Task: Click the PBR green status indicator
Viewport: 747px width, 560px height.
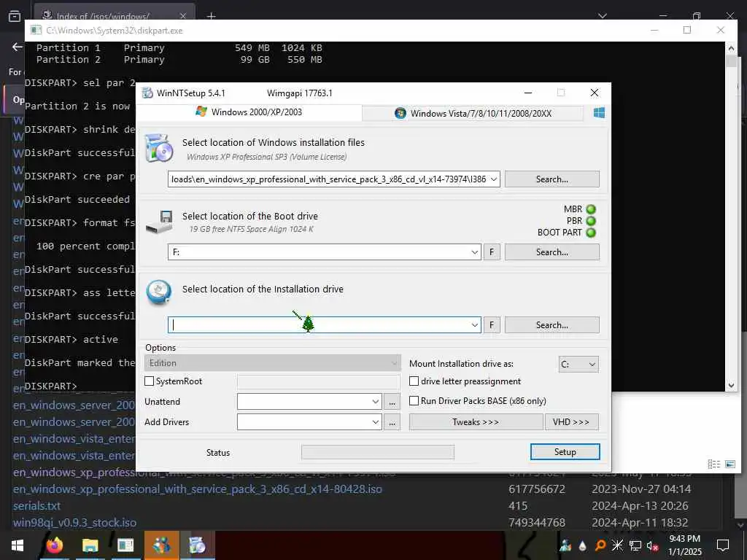Action: [x=591, y=221]
